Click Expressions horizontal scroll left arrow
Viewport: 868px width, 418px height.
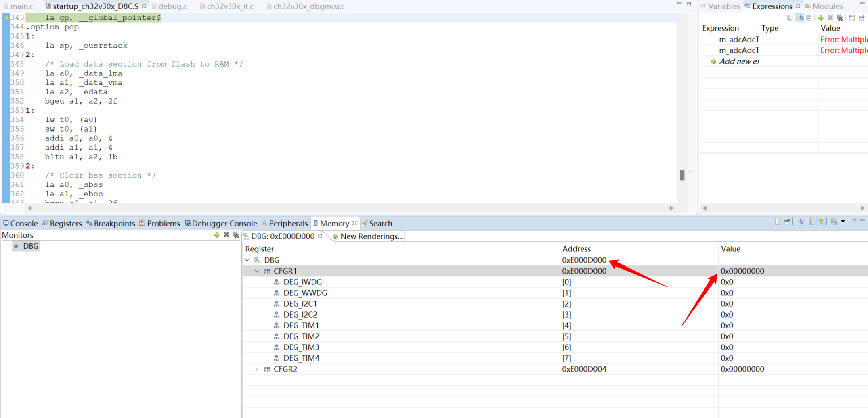705,208
